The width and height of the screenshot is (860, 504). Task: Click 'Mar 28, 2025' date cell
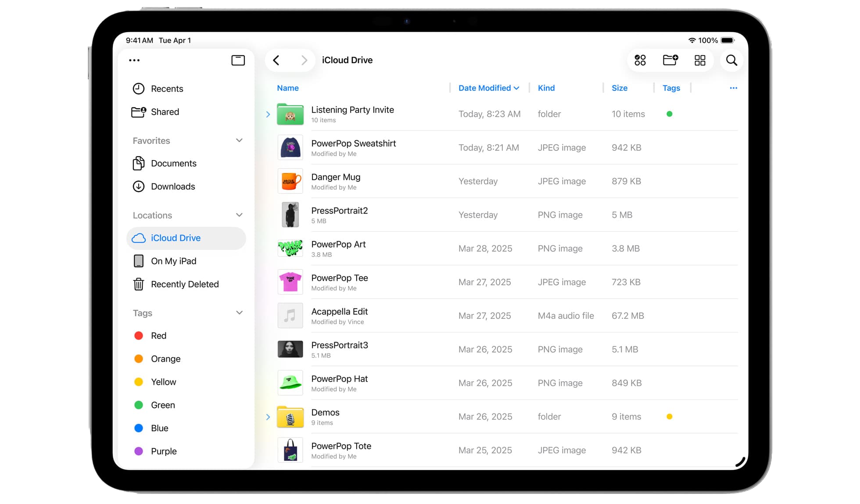click(x=485, y=249)
